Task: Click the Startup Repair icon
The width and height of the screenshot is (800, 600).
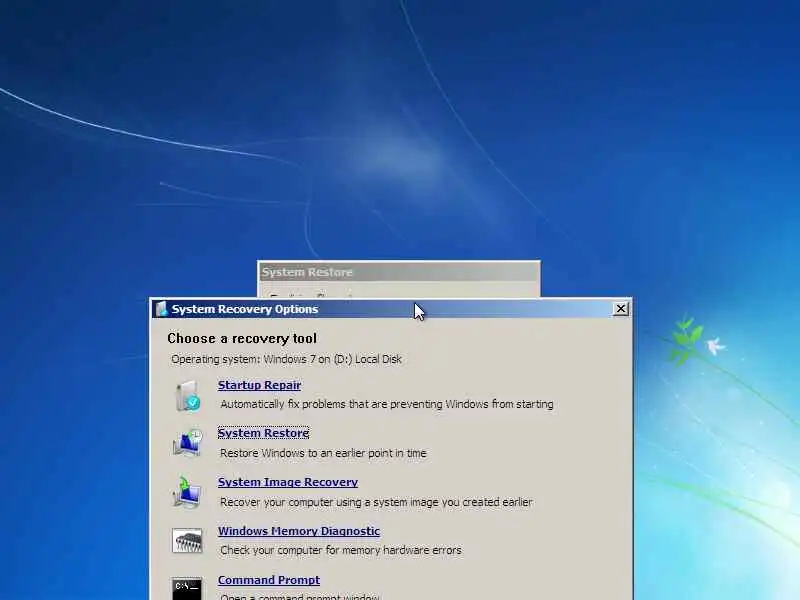Action: point(188,395)
